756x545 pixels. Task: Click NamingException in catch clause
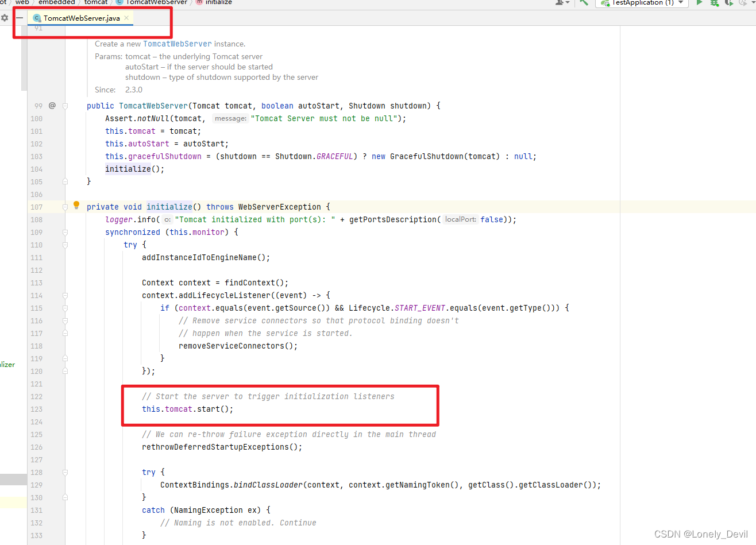209,510
